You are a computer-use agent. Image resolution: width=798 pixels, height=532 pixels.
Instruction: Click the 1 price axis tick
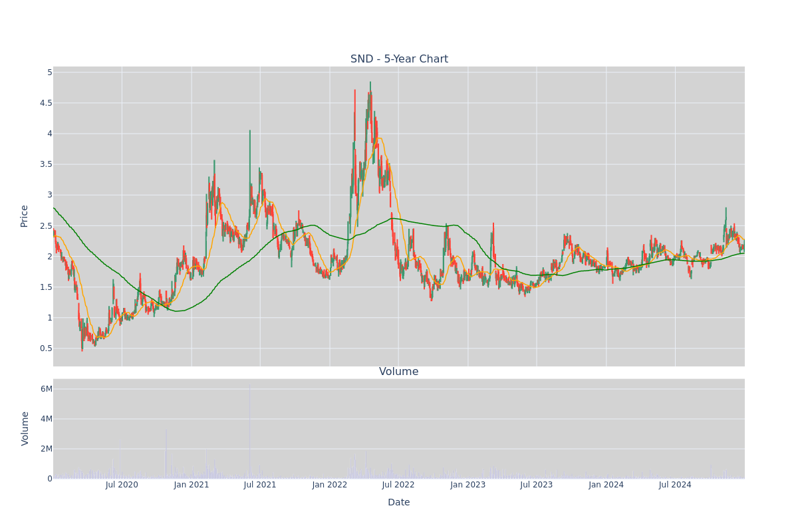[x=49, y=318]
